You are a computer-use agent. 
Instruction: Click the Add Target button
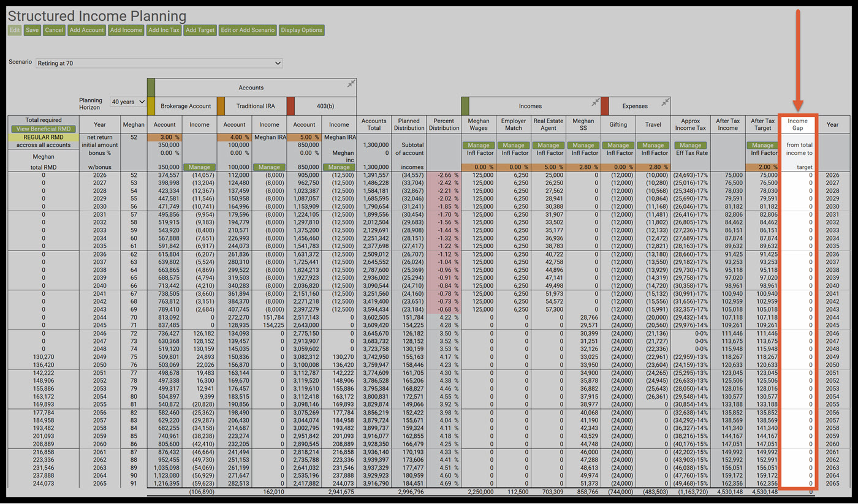(x=200, y=30)
